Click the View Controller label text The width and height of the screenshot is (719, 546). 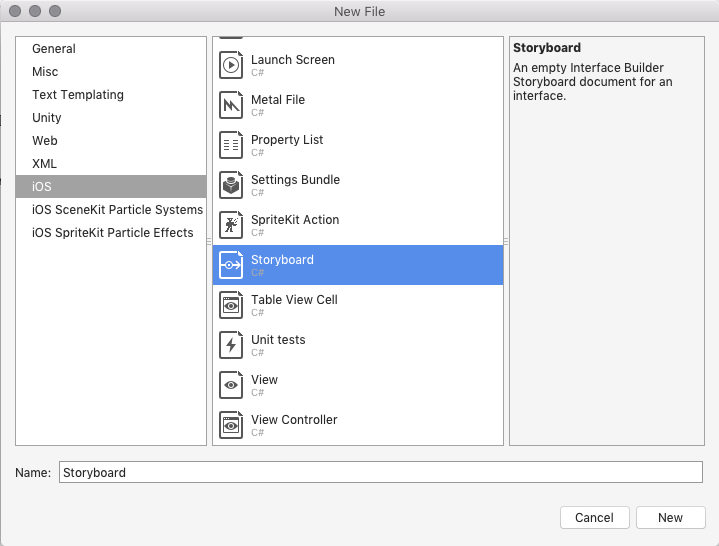tap(294, 419)
